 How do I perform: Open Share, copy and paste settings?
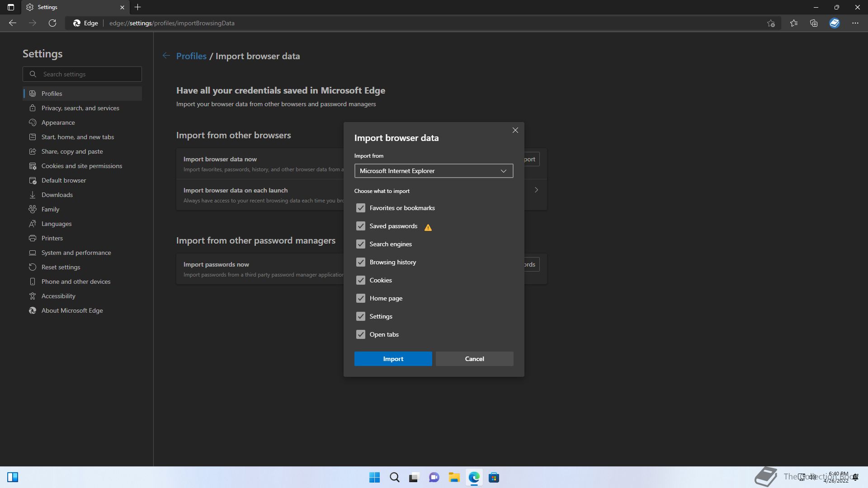click(x=82, y=151)
